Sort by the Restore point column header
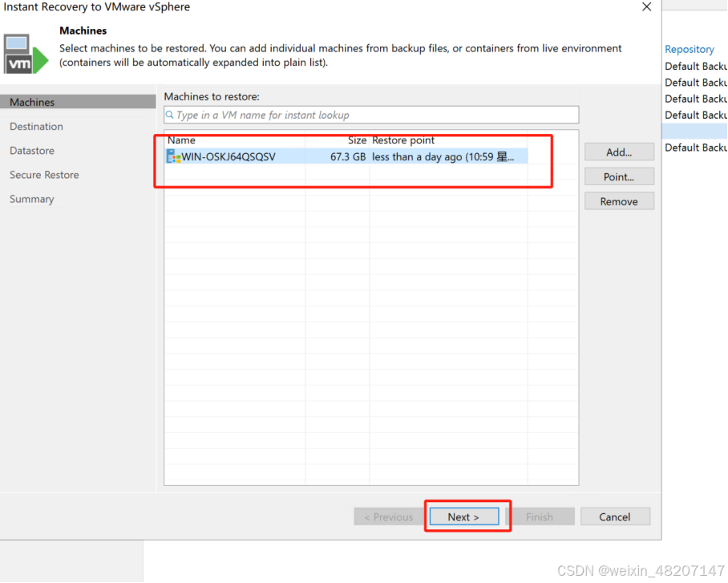This screenshot has width=728, height=583. [448, 140]
